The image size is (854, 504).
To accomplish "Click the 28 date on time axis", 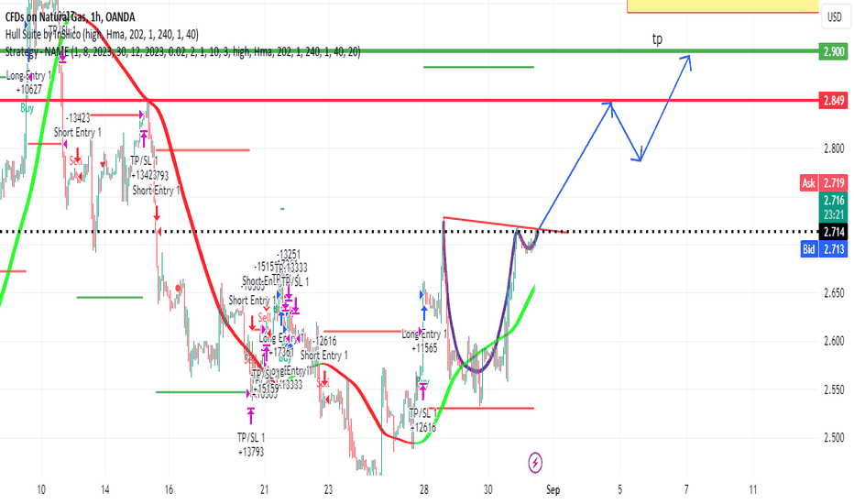I will click(423, 490).
